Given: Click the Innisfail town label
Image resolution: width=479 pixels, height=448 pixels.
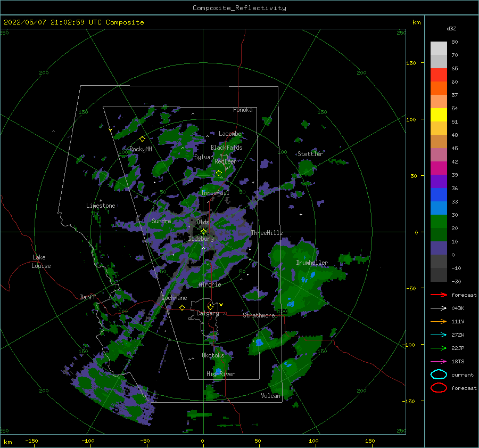Looking at the screenshot, I should pos(215,193).
